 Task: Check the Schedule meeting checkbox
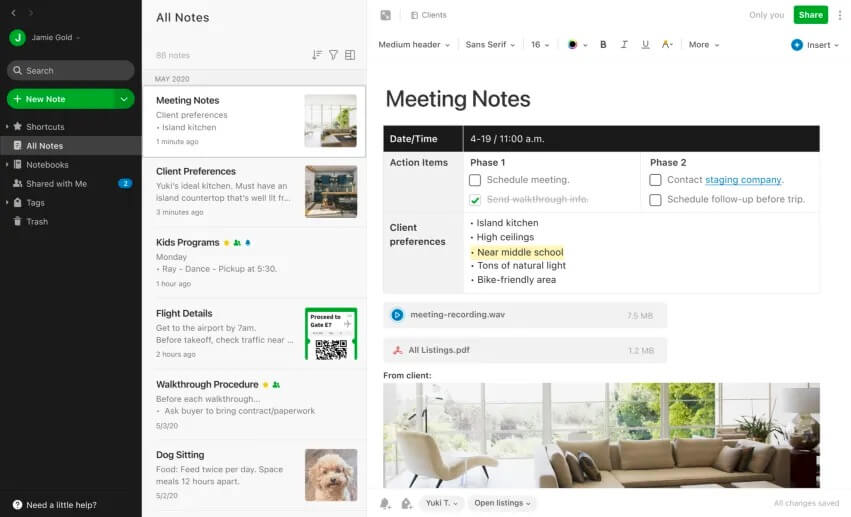[x=475, y=180]
